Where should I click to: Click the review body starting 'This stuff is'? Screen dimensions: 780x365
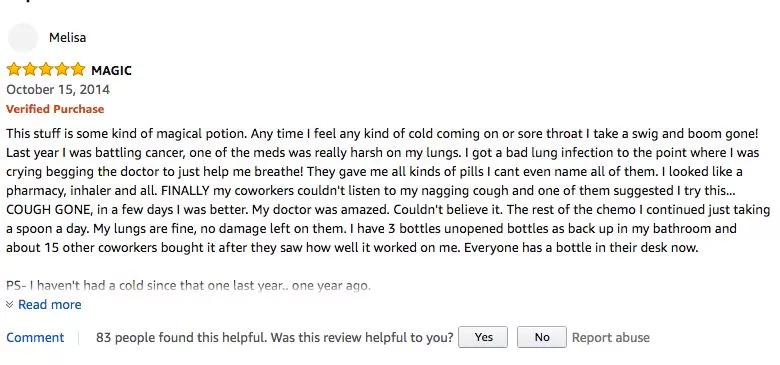[x=388, y=191]
